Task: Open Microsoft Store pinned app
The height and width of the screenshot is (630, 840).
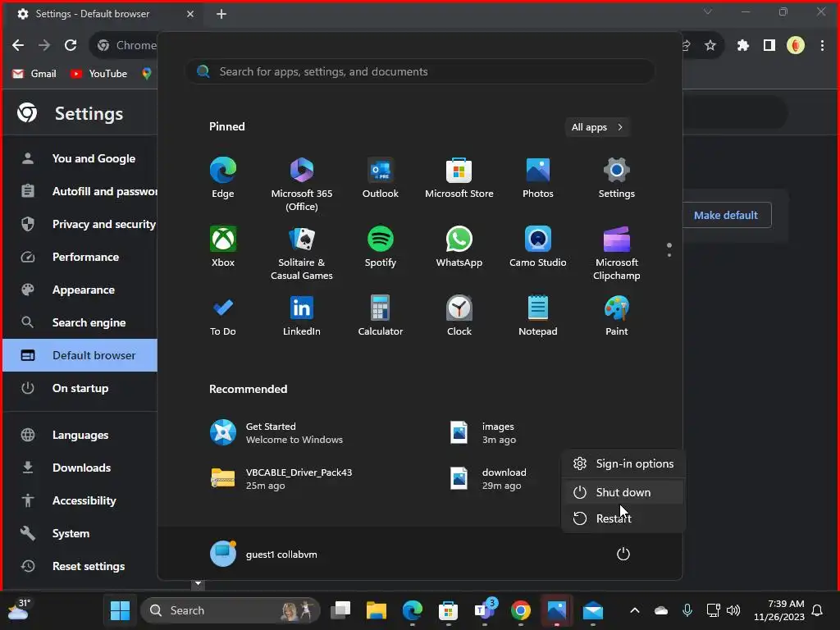Action: pos(459,178)
